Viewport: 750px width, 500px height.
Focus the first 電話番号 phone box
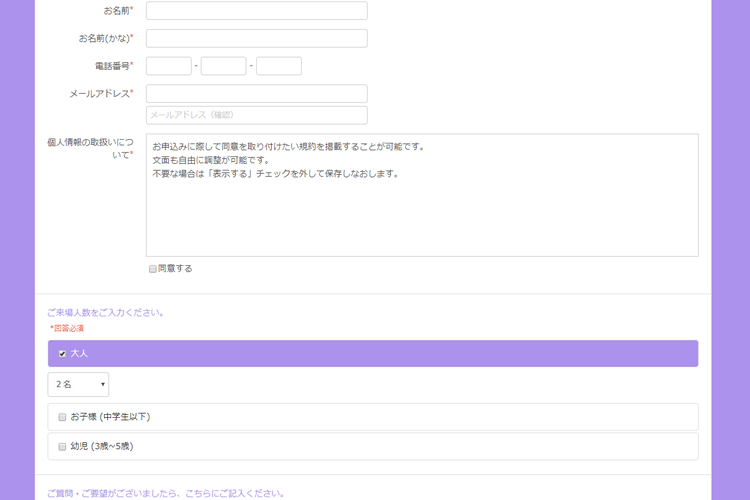(x=168, y=66)
